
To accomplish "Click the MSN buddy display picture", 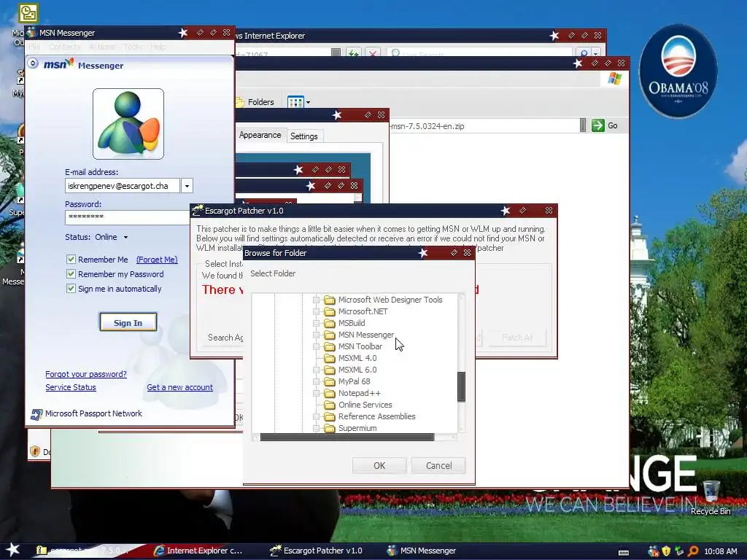I will point(128,124).
